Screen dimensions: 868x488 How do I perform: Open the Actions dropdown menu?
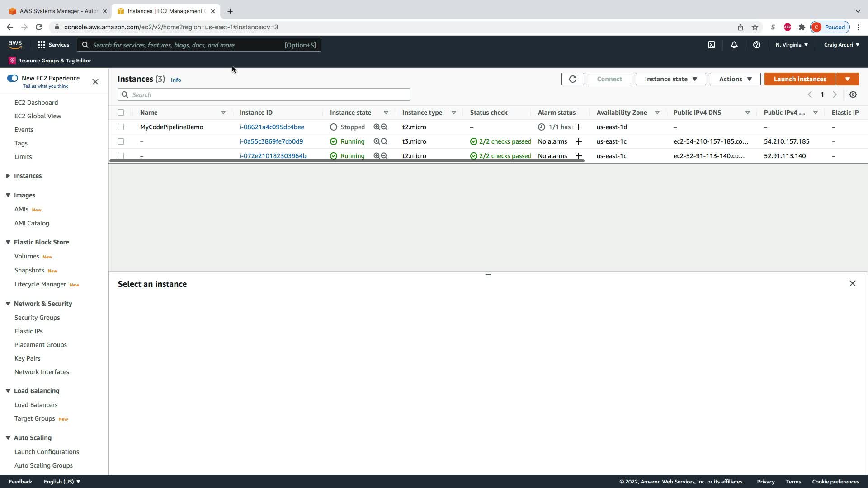click(x=735, y=79)
